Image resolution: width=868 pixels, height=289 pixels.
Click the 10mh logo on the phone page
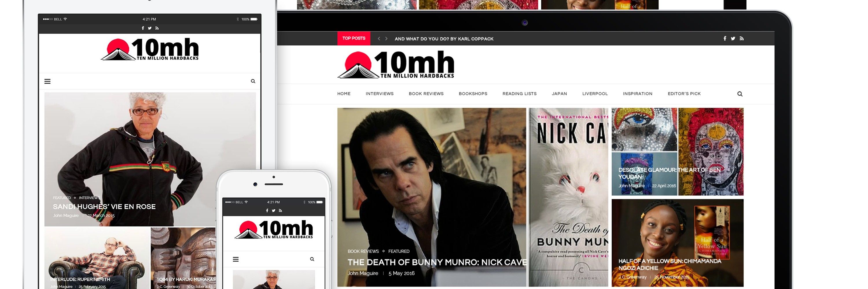pyautogui.click(x=274, y=229)
